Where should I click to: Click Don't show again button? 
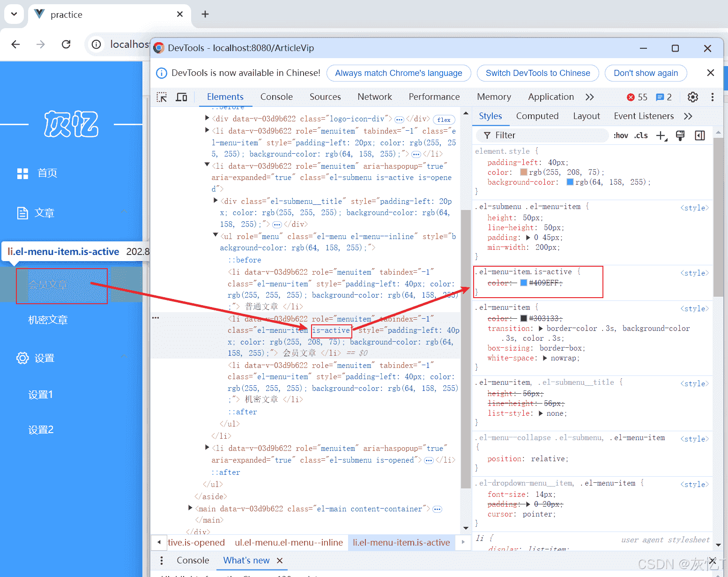click(646, 73)
